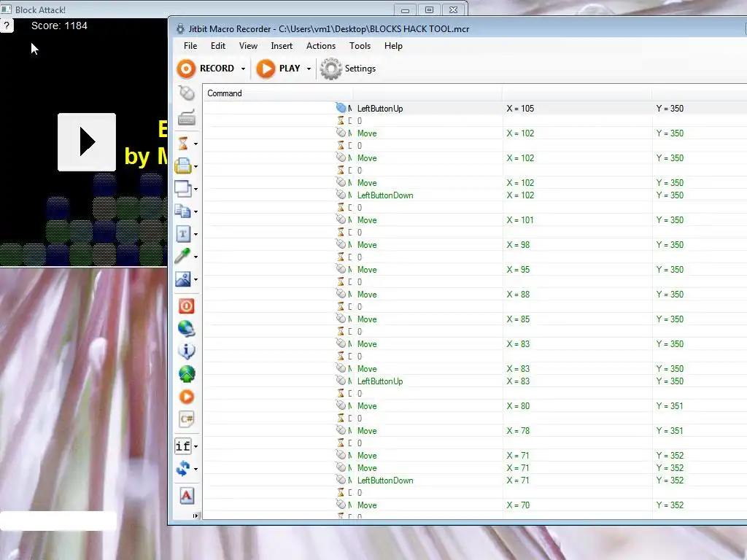Click the clipboard copy icon in sidebar
The width and height of the screenshot is (747, 560).
[183, 211]
